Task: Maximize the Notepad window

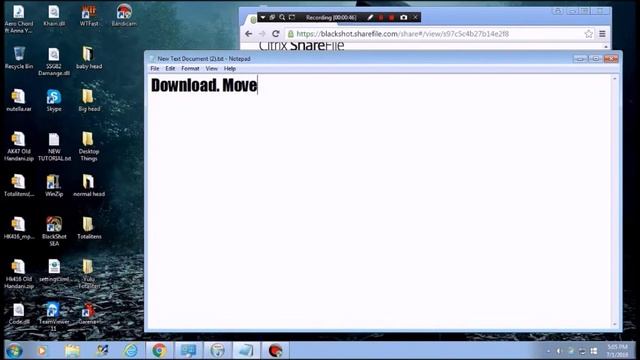Action: pyautogui.click(x=596, y=59)
